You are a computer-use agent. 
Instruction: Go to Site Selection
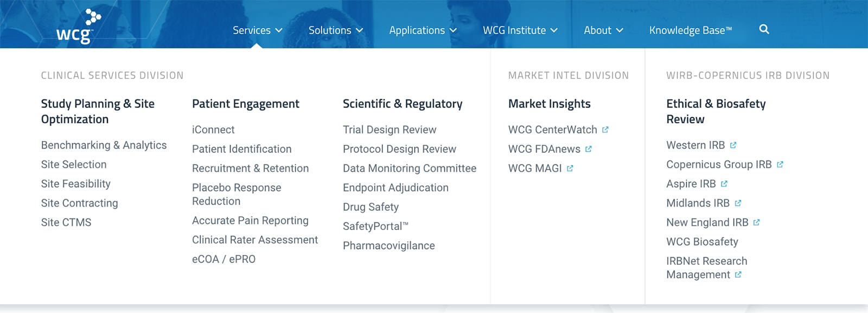tap(74, 164)
